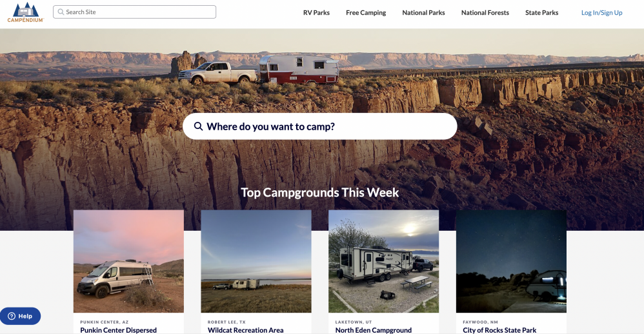Click the 'Where do you want to camp?' field
The image size is (644, 334).
click(x=319, y=126)
